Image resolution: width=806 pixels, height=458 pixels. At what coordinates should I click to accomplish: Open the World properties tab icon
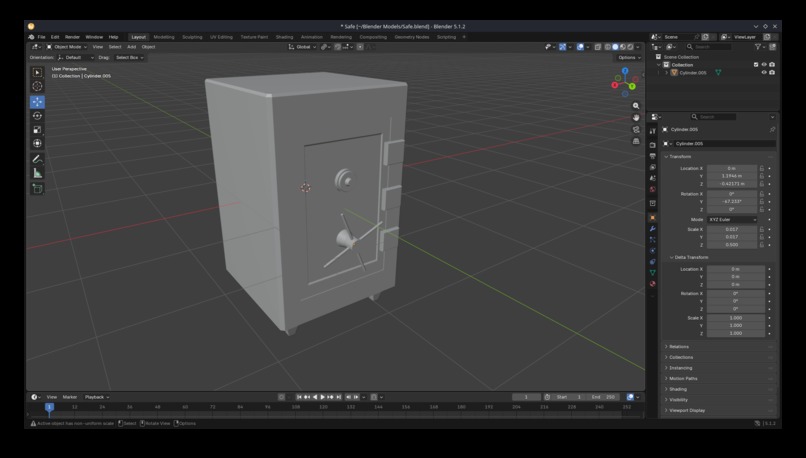pyautogui.click(x=652, y=189)
